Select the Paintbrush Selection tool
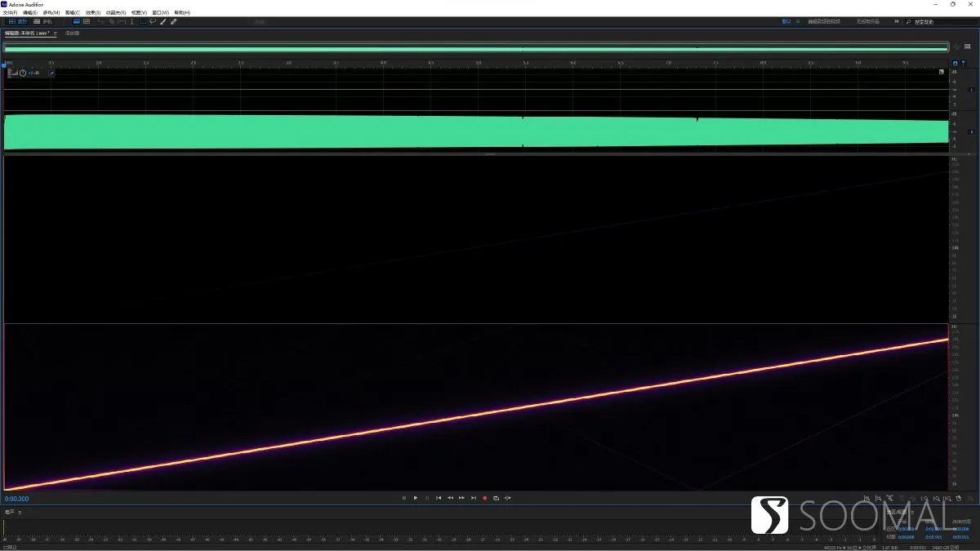 (163, 21)
